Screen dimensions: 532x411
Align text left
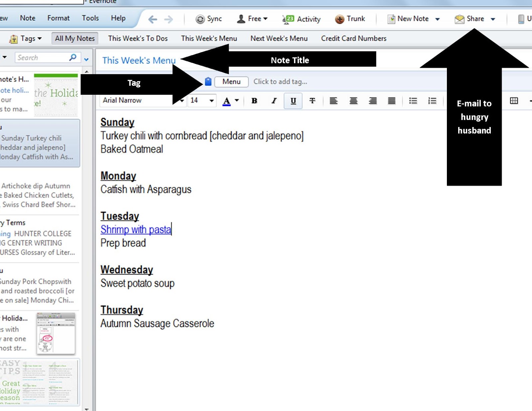click(x=333, y=101)
